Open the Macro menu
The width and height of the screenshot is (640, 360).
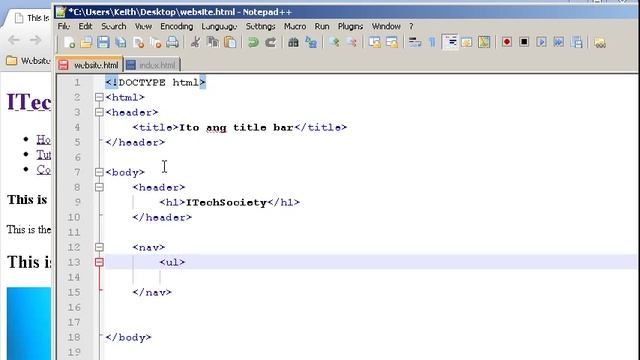(295, 26)
